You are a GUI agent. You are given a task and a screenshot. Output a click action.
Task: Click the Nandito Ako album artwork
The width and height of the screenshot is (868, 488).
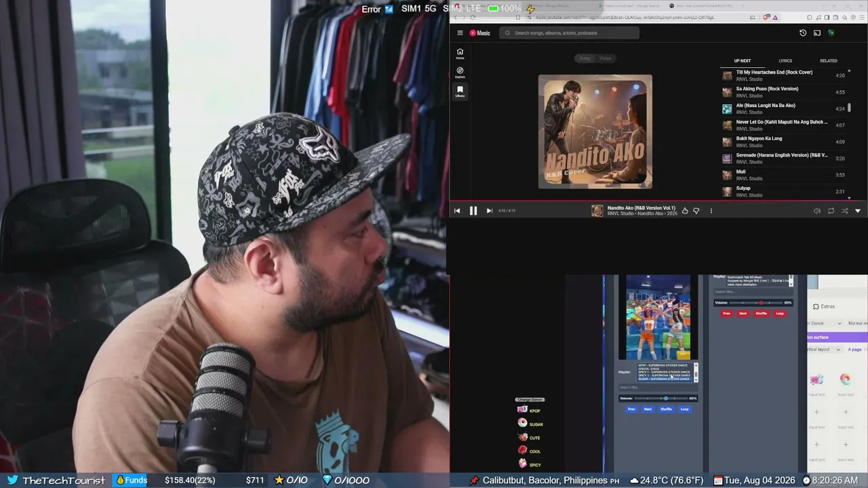tap(595, 131)
